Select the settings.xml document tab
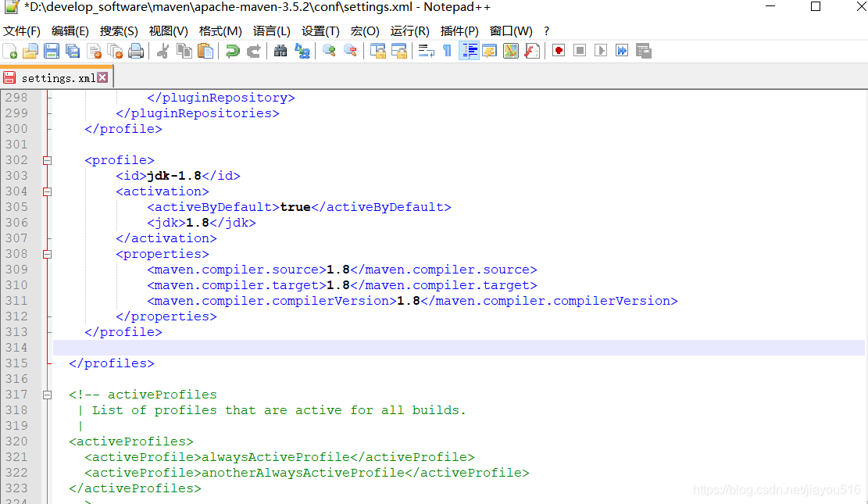 click(x=57, y=77)
